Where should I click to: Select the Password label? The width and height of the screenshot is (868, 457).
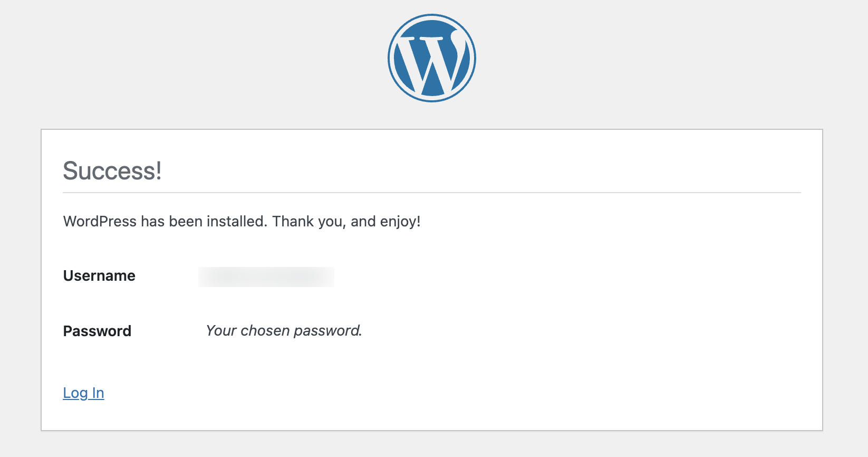(x=97, y=331)
